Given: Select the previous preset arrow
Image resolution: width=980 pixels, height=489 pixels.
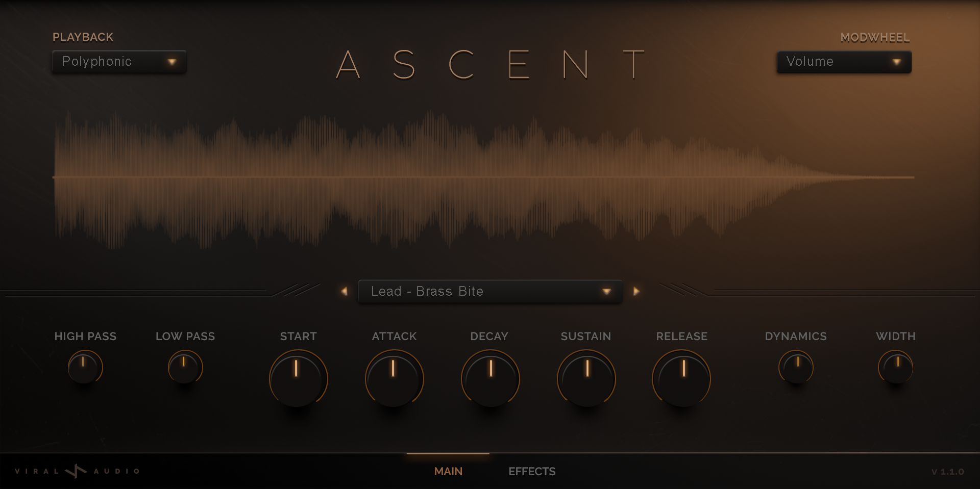Looking at the screenshot, I should [345, 291].
